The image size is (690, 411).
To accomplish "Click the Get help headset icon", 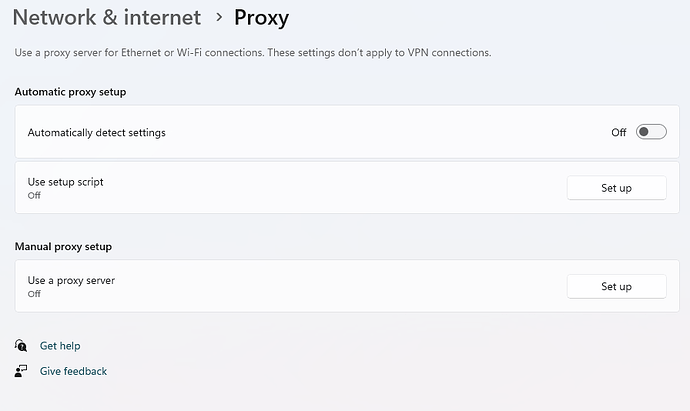I will 21,345.
